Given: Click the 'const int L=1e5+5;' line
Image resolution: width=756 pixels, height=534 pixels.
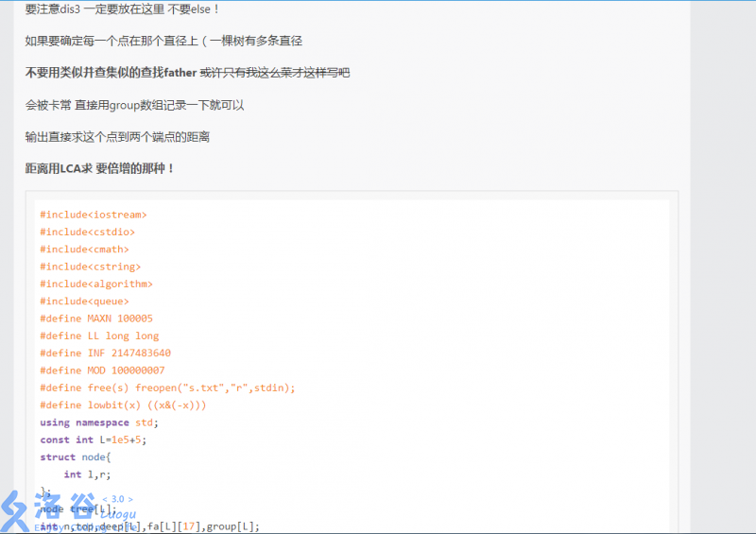Looking at the screenshot, I should [93, 439].
